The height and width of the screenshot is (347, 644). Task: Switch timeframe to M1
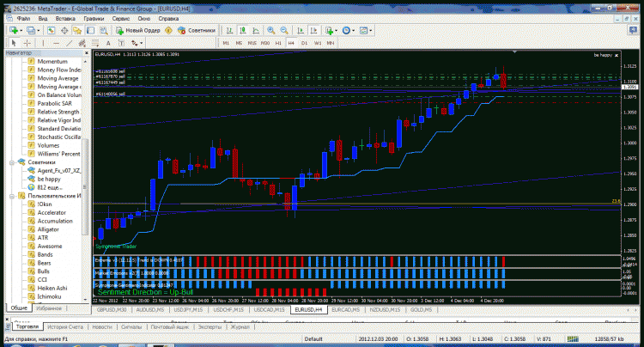(x=226, y=43)
